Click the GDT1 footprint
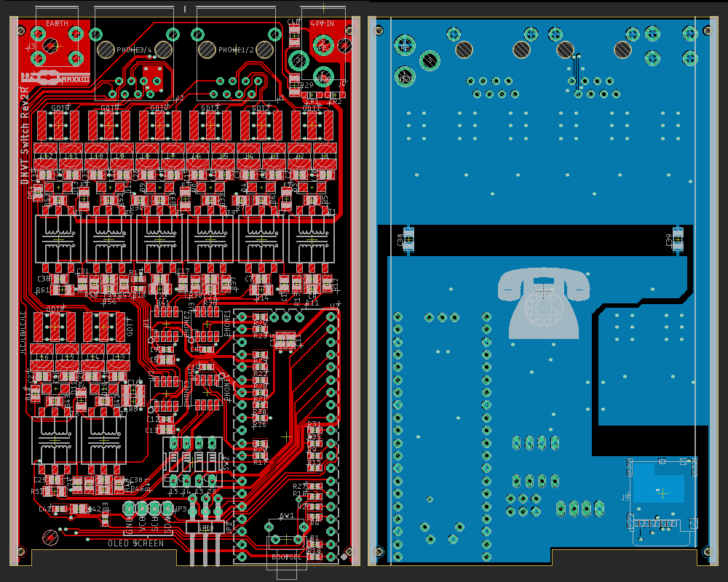Viewport: 728px width, 582px height. (x=312, y=126)
